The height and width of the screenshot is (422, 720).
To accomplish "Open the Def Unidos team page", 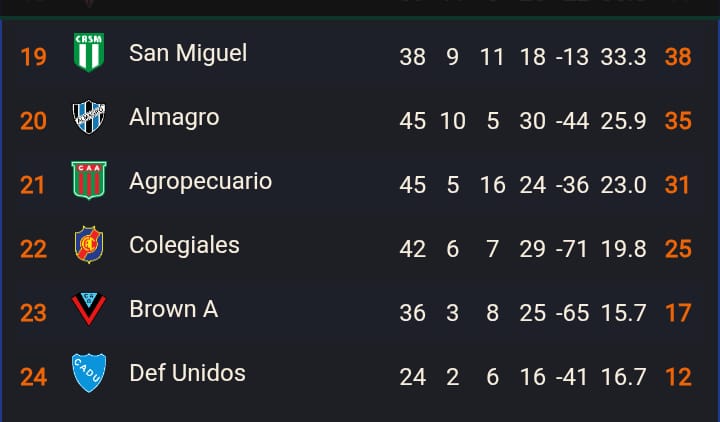I will 187,374.
